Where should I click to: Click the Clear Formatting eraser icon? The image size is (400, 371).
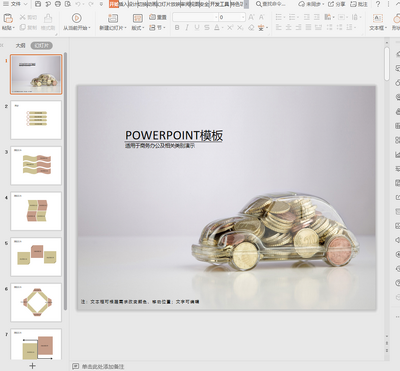click(x=251, y=28)
